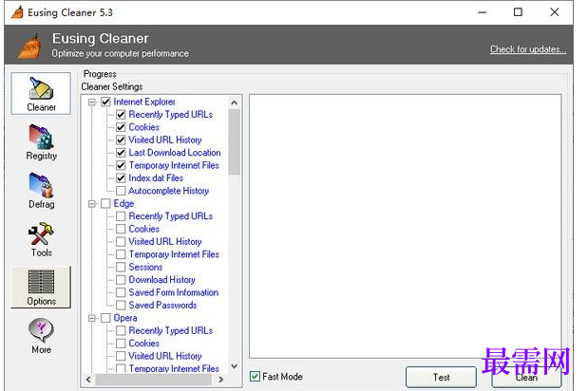Click the Eusing Cleaner broom logo in header

click(30, 47)
